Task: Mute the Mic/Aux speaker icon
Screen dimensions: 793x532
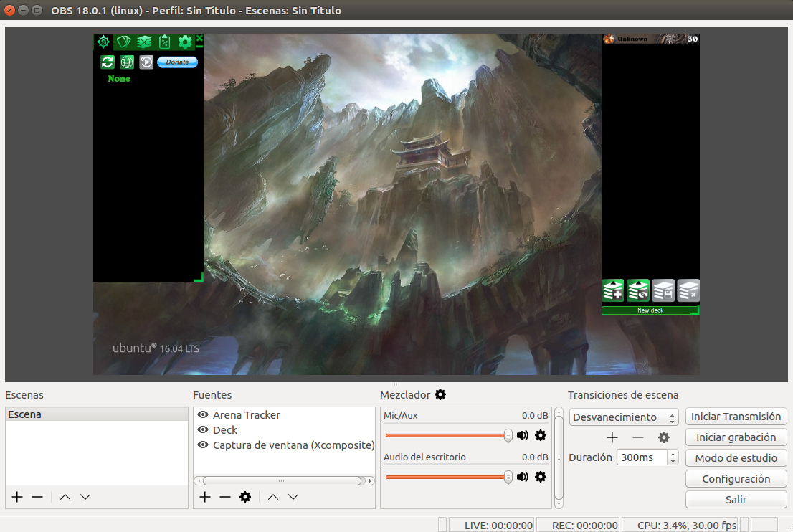Action: coord(523,435)
